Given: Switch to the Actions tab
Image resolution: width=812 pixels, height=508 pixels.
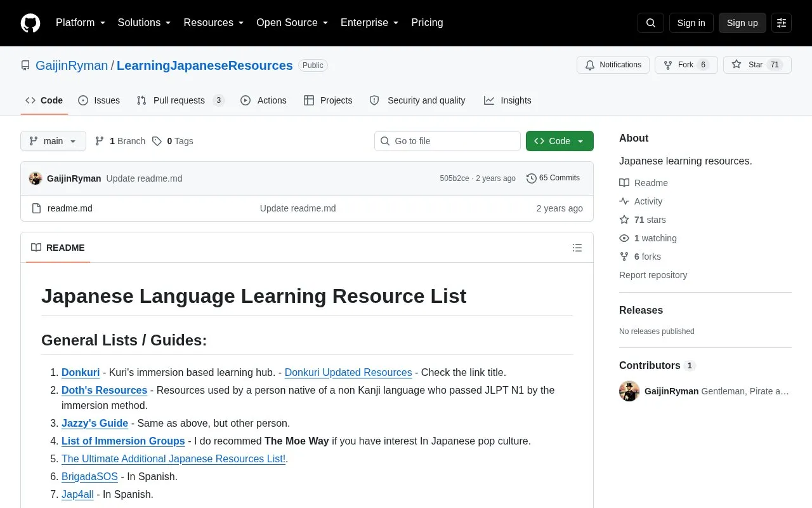Looking at the screenshot, I should click(263, 100).
